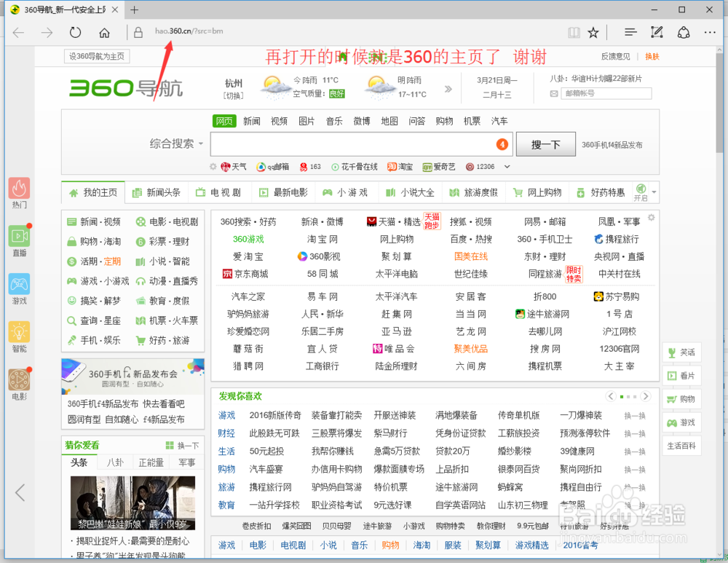This screenshot has height=563, width=728.
Task: Click the address bar URL
Action: coord(189,31)
